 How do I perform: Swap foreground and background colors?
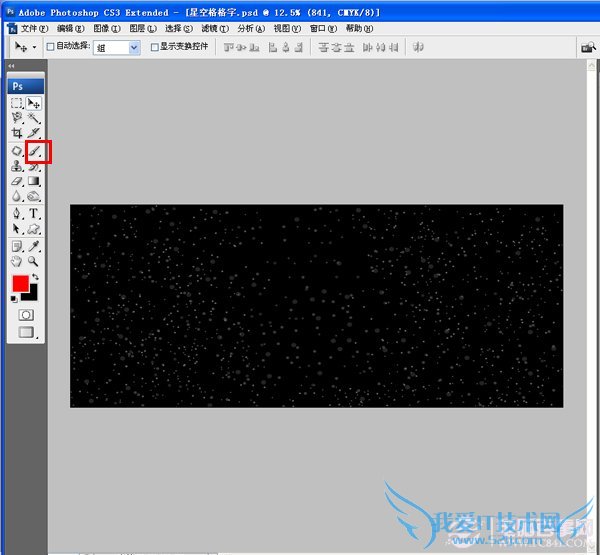[35, 276]
